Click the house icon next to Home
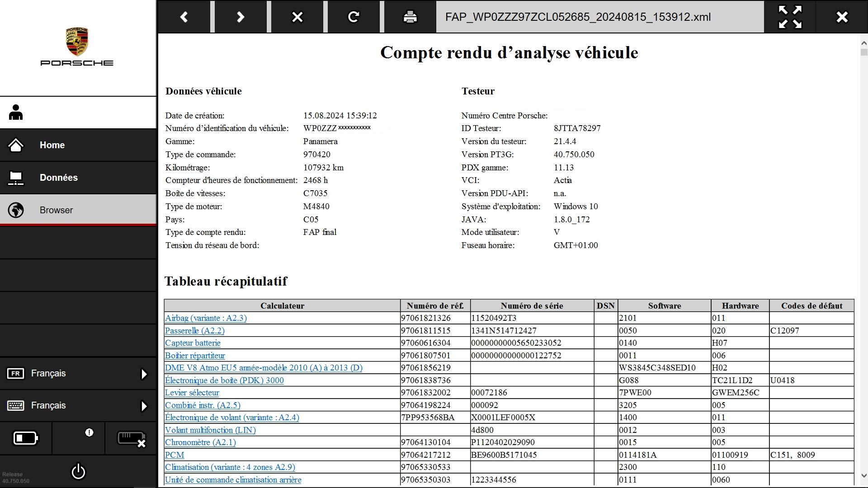The width and height of the screenshot is (868, 488). (16, 145)
